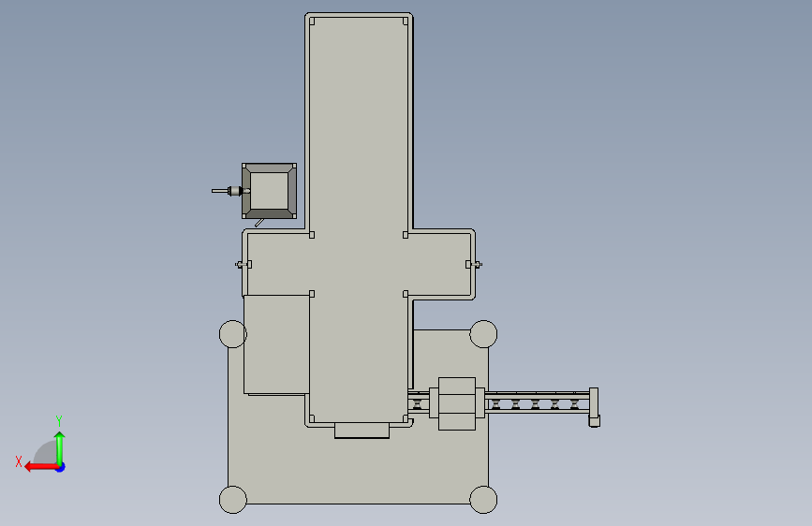Select the carriage block on the conveyor rail

457,403
